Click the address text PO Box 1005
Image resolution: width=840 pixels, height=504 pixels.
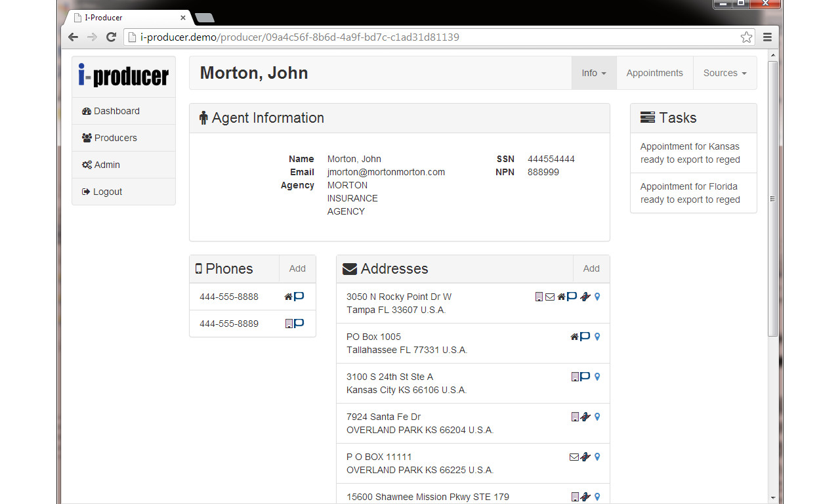click(x=373, y=337)
